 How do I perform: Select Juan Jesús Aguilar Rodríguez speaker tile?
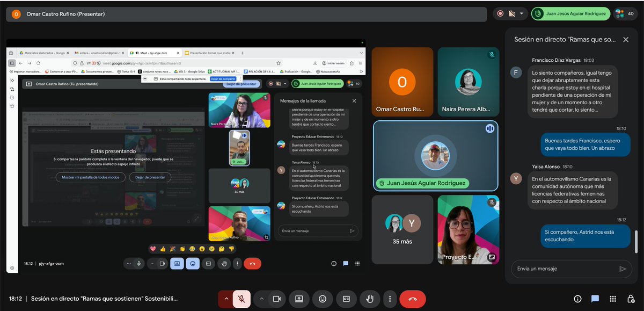tap(435, 155)
